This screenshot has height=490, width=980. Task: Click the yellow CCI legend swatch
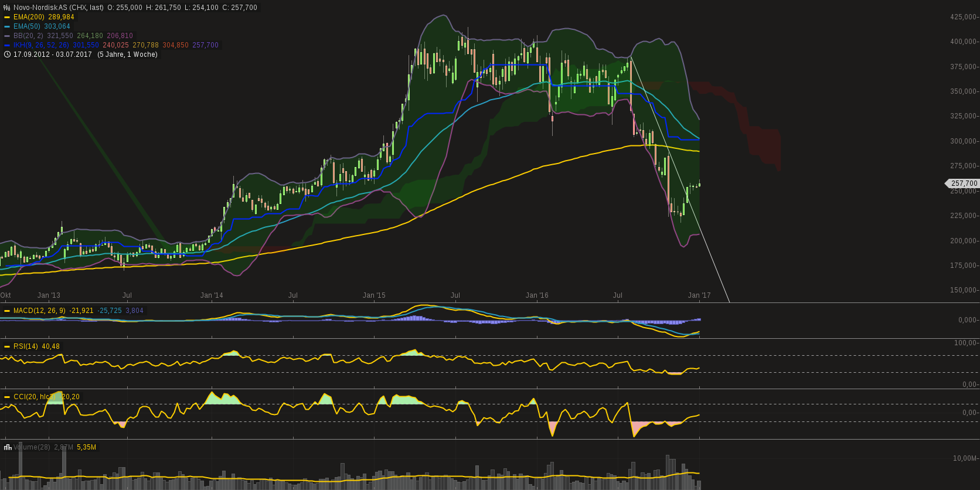click(7, 397)
